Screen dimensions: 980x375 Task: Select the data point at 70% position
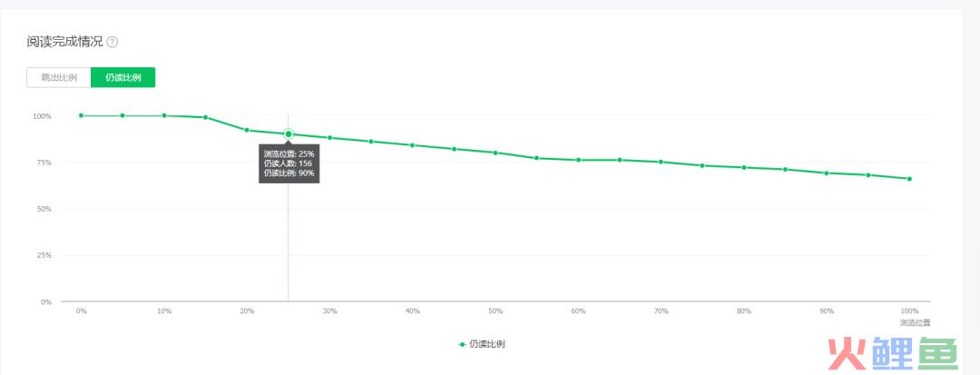(x=661, y=162)
